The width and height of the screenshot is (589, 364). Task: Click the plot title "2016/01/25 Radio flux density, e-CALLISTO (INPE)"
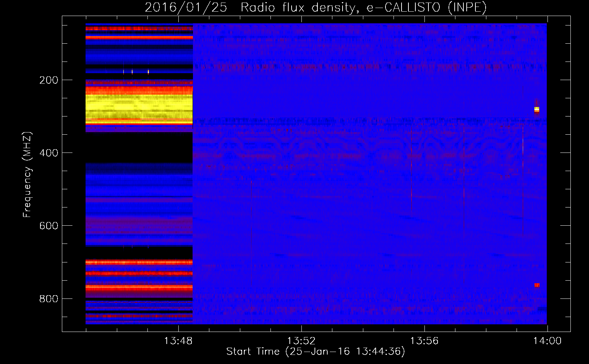(316, 7)
